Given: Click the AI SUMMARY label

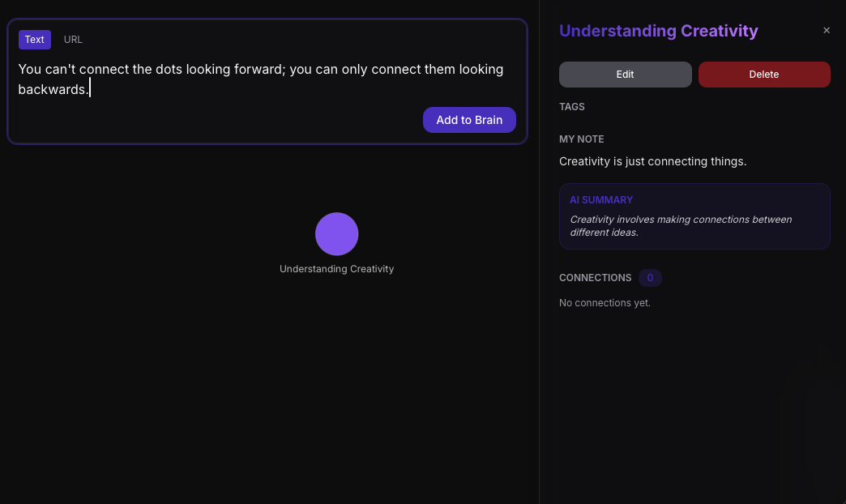Looking at the screenshot, I should pyautogui.click(x=601, y=200).
